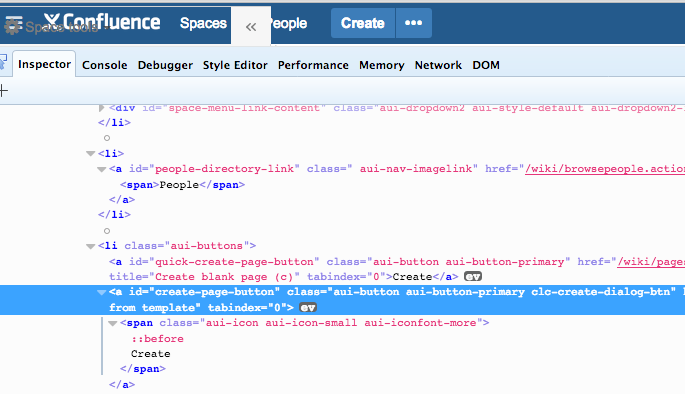Collapse the people-directory-link anchor node
685x394 pixels.
pyautogui.click(x=101, y=169)
